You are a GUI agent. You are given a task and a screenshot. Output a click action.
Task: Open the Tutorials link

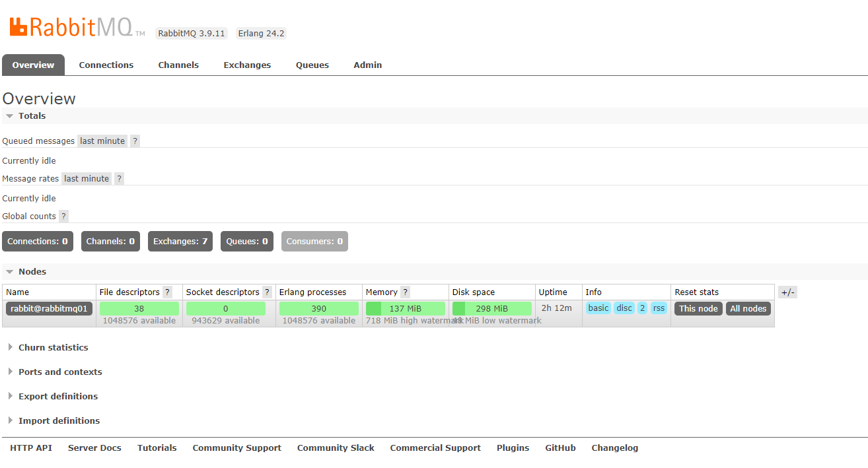tap(157, 448)
